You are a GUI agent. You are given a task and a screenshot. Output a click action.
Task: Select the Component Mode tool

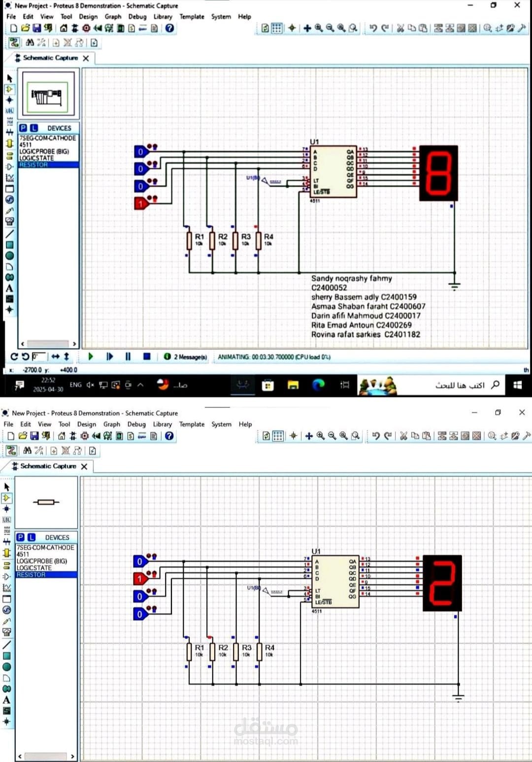[x=8, y=90]
